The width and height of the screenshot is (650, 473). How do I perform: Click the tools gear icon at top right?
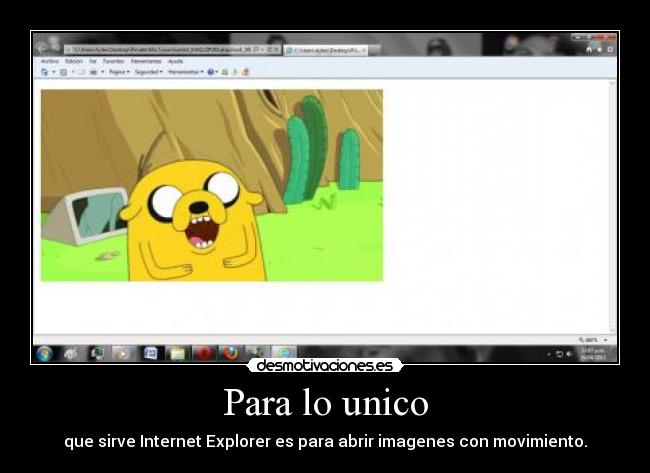pos(610,49)
